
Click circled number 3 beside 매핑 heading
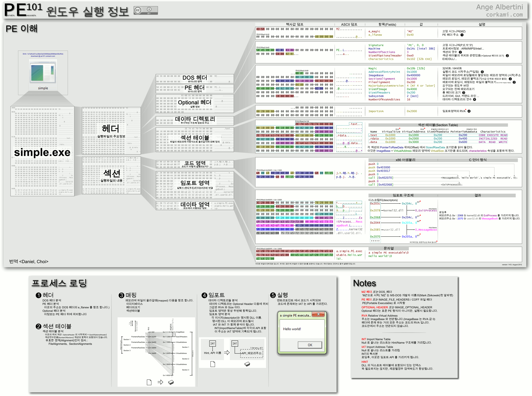[x=121, y=295]
